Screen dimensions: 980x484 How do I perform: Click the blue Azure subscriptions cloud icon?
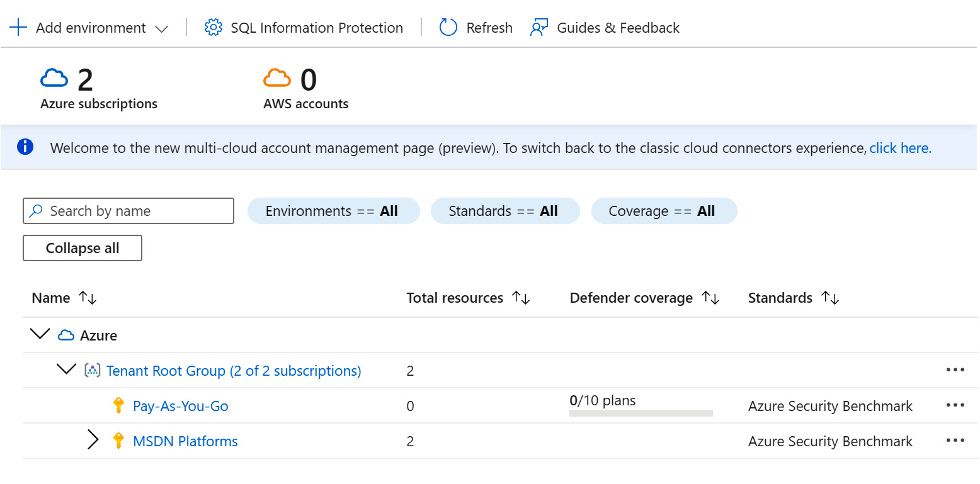[x=54, y=79]
